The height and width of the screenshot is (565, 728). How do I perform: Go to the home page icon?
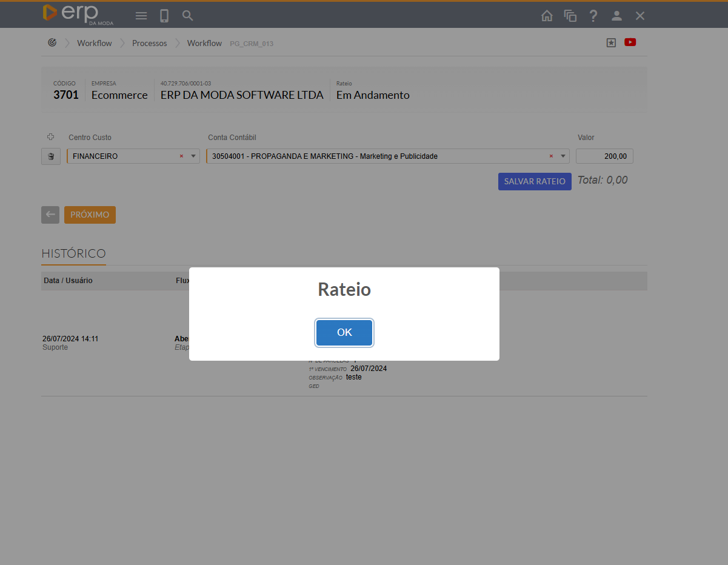coord(547,16)
